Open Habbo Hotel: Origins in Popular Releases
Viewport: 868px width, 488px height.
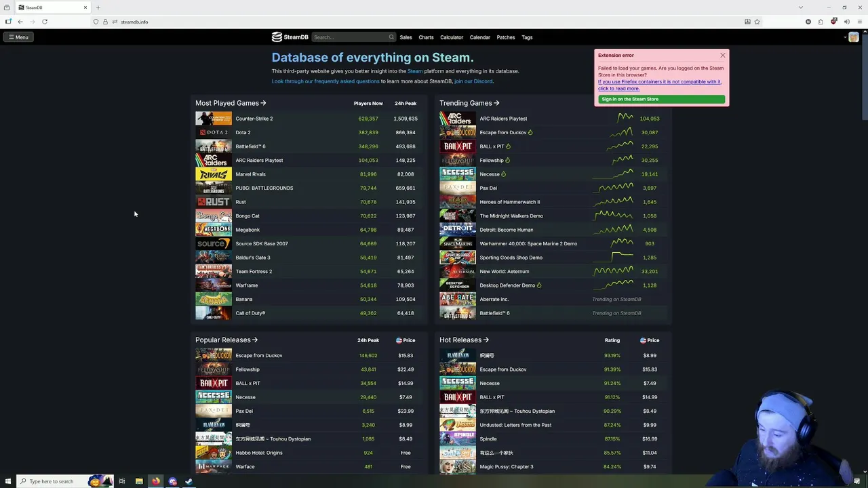[259, 453]
